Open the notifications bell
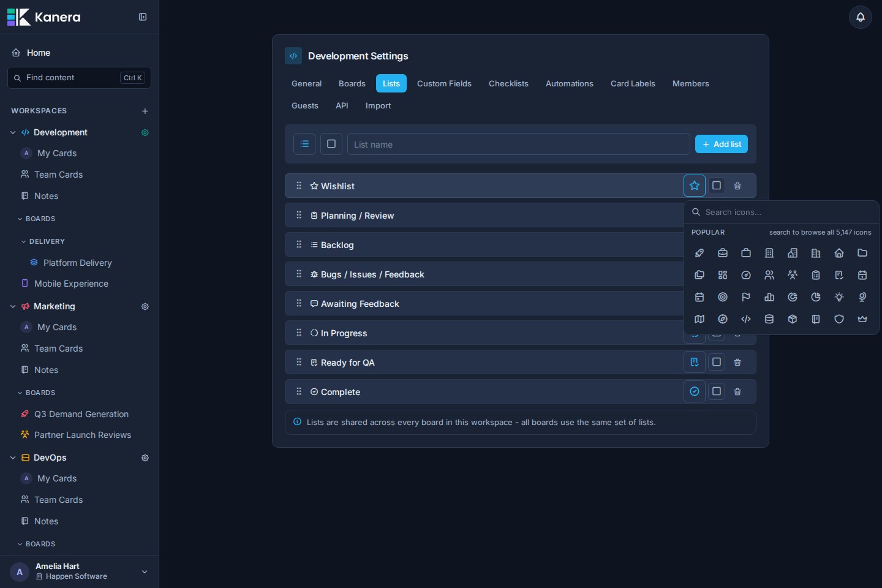This screenshot has width=882, height=588. [861, 17]
